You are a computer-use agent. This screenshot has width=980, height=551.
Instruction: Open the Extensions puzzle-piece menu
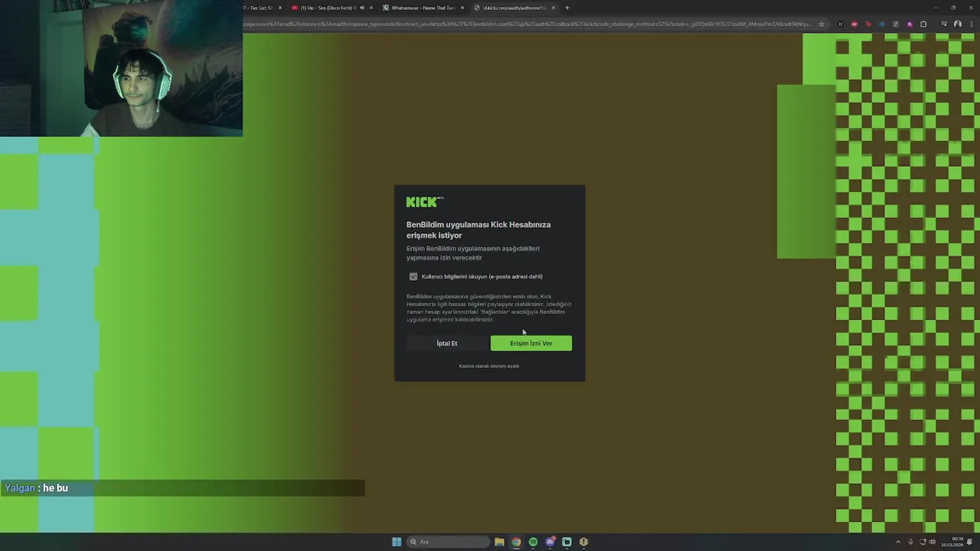tap(923, 24)
